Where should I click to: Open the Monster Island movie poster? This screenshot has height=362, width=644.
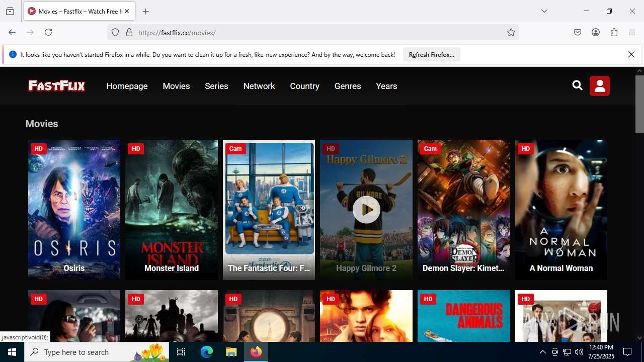[172, 209]
